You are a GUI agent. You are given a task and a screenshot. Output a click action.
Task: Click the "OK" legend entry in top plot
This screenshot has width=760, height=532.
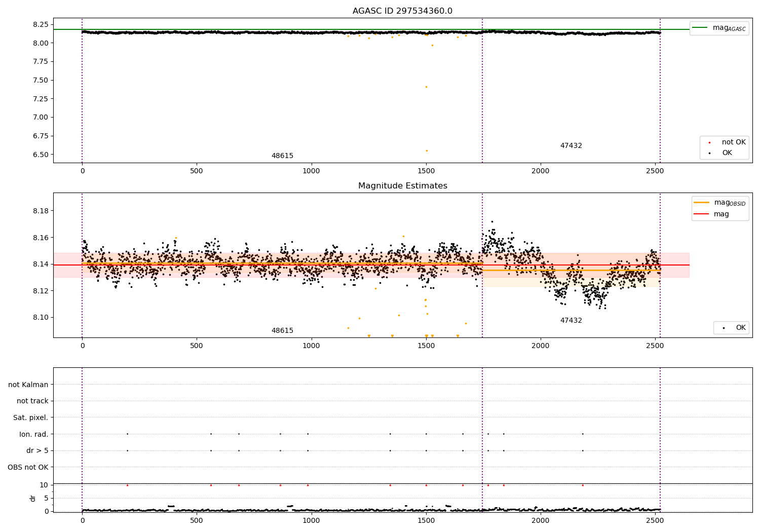click(727, 153)
